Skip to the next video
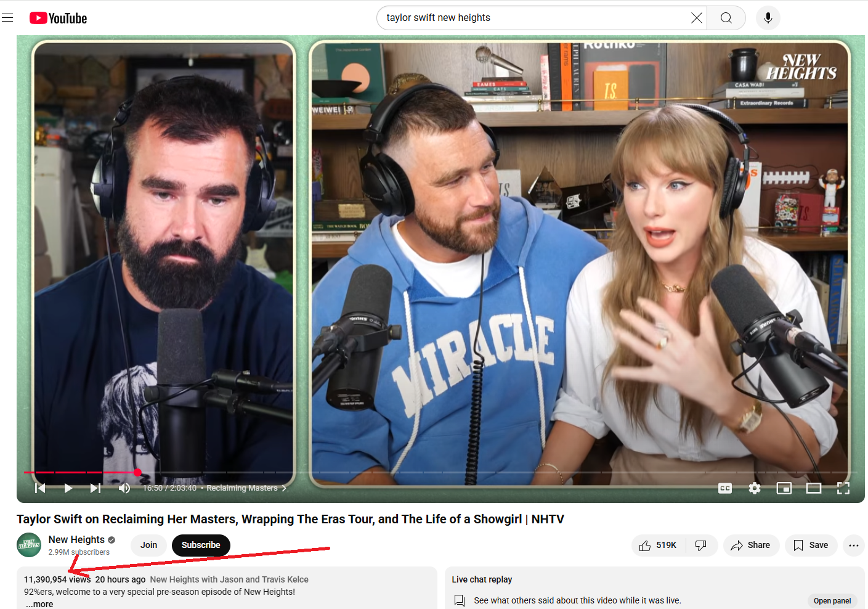868x609 pixels. coord(95,488)
